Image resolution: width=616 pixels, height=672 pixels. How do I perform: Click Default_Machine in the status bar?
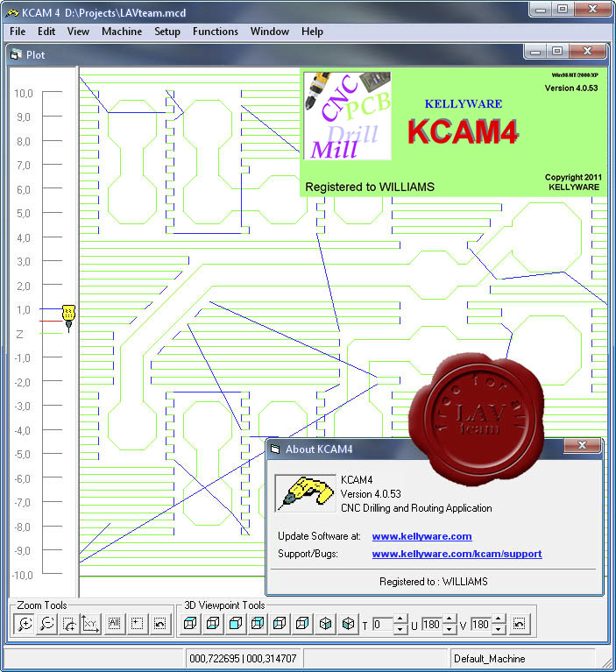(x=489, y=658)
